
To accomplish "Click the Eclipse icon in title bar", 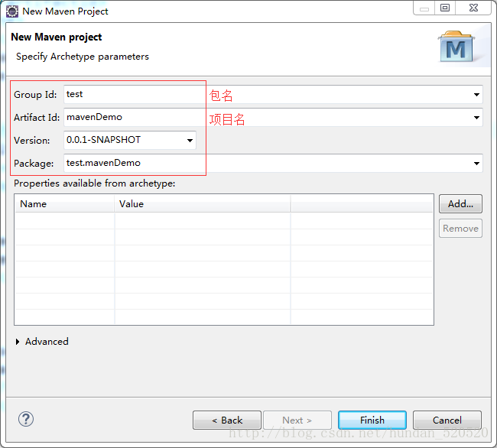I will click(x=12, y=11).
